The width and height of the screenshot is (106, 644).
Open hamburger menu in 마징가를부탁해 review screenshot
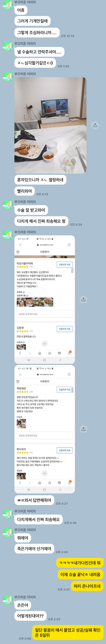(x=18, y=252)
